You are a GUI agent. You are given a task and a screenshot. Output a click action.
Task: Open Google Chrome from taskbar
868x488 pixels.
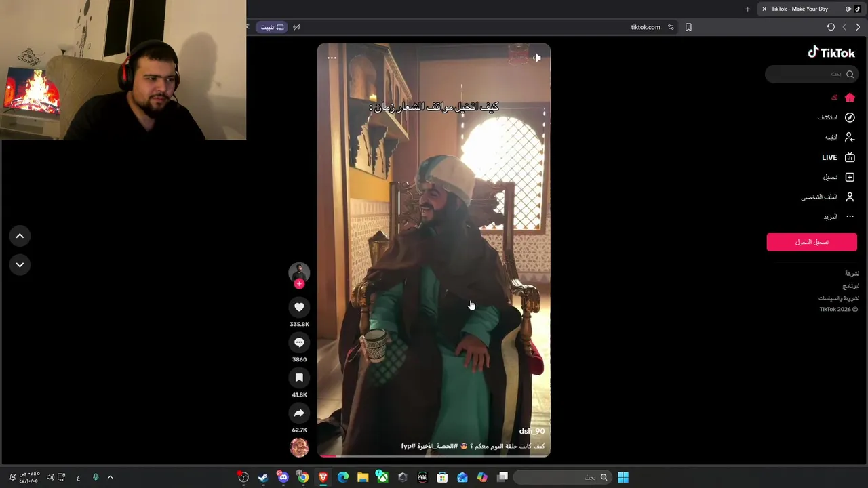(303, 477)
